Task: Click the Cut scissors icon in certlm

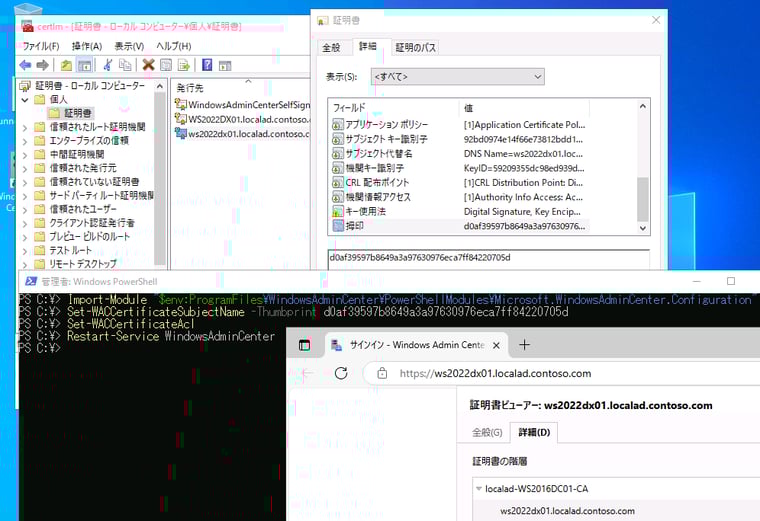Action: coord(108,64)
